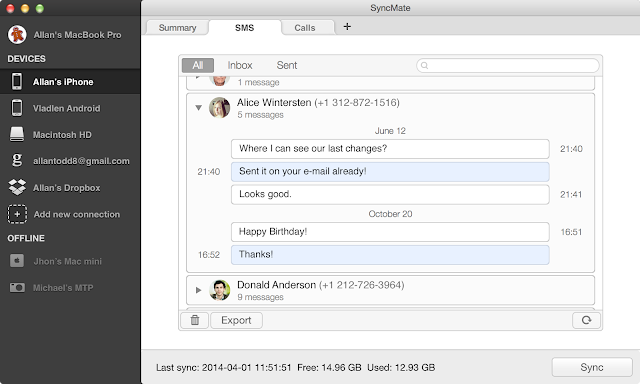Click the 'June 12' date header
640x384 pixels.
coord(390,131)
